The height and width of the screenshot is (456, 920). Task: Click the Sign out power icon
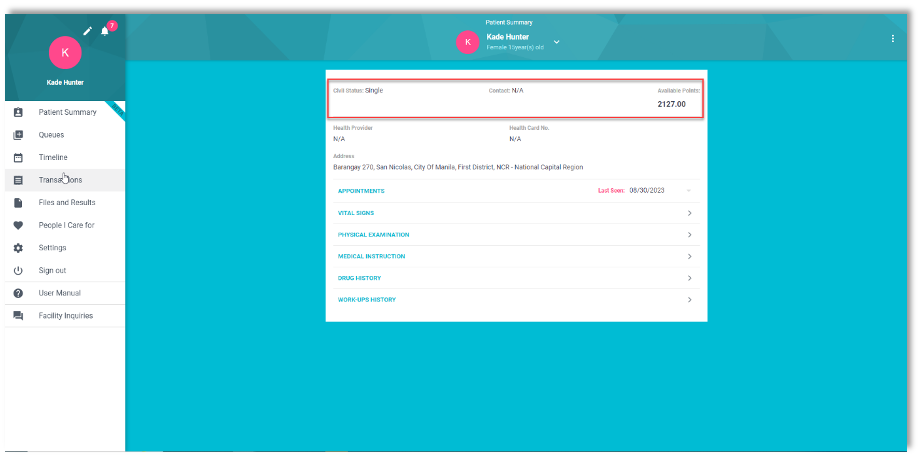[x=18, y=271]
